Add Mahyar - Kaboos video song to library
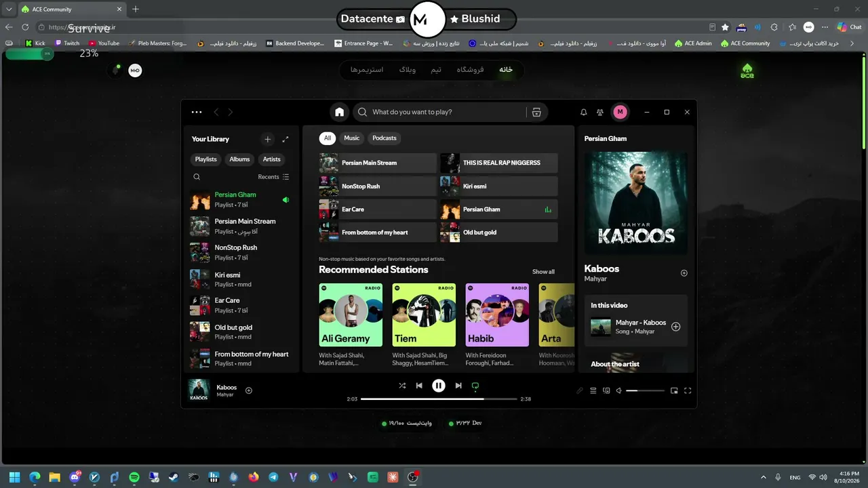Screen dimensions: 868x488 [x=675, y=327]
